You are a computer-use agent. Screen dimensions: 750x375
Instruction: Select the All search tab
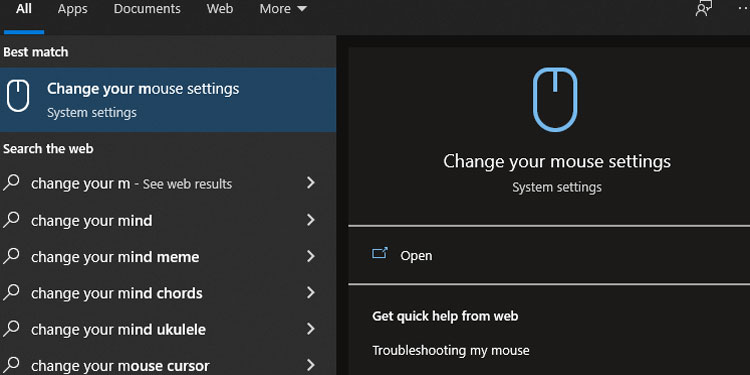[x=24, y=9]
